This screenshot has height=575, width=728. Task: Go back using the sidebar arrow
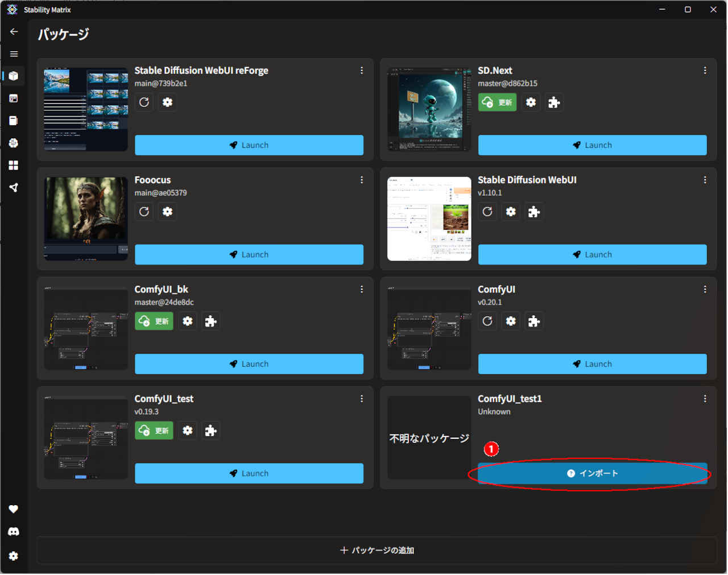(14, 32)
